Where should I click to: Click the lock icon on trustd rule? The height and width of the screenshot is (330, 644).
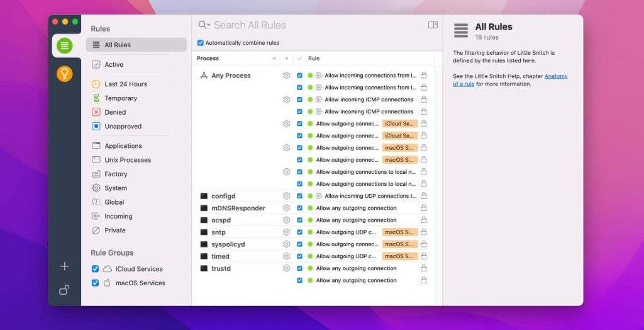coord(423,268)
